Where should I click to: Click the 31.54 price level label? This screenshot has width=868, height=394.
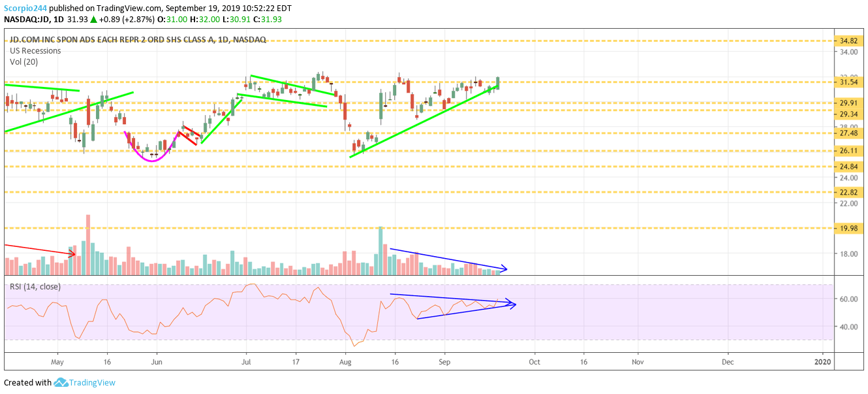[848, 82]
